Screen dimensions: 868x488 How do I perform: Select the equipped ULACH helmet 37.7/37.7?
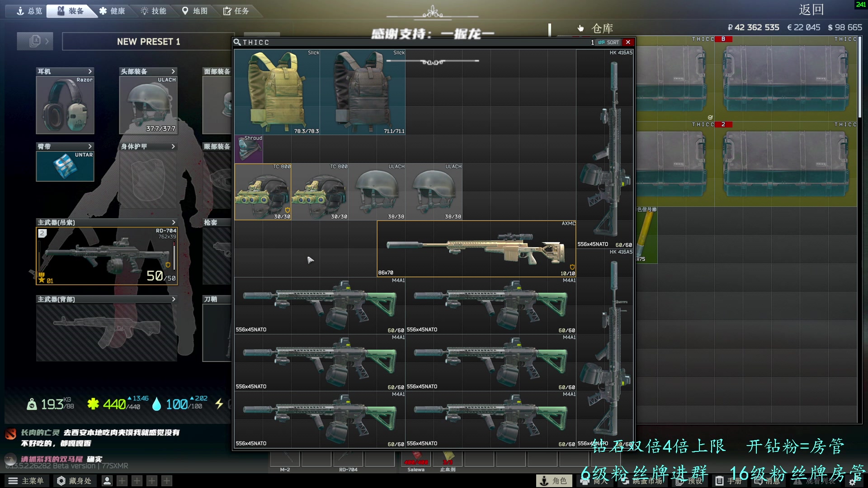(148, 105)
